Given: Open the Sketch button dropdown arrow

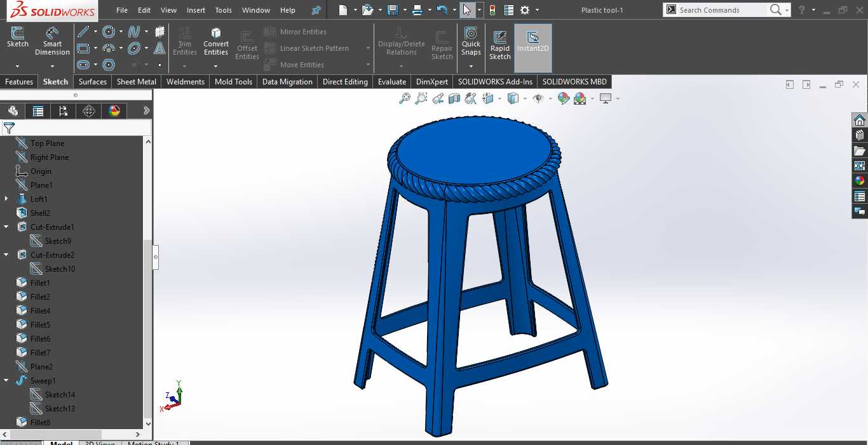Looking at the screenshot, I should coord(18,66).
